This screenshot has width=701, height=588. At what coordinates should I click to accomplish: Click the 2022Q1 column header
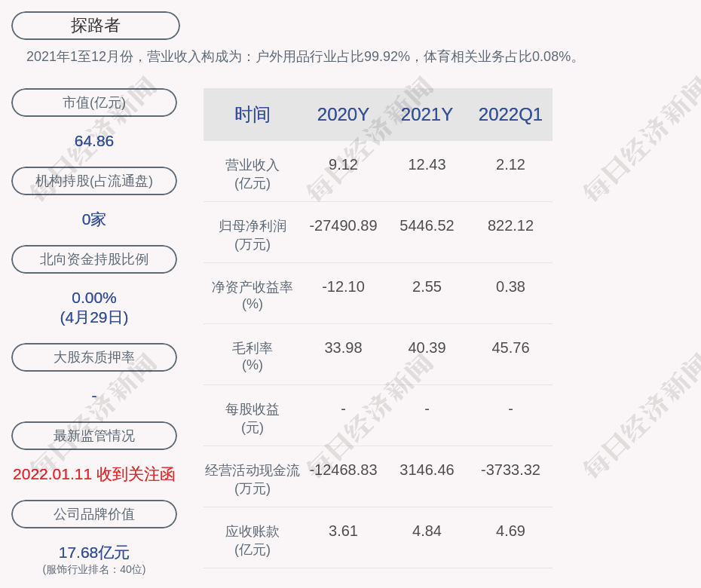(x=510, y=115)
